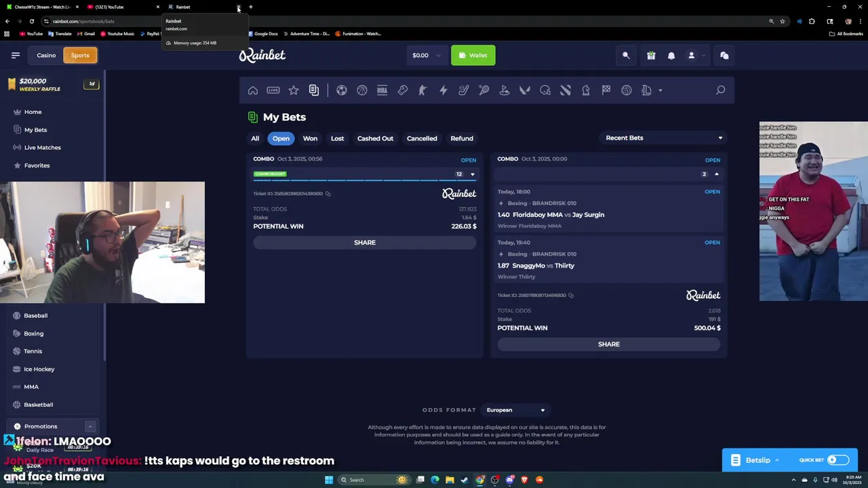The height and width of the screenshot is (488, 868).
Task: Open the $20,000 Weekly Raffle banner
Action: 53,85
